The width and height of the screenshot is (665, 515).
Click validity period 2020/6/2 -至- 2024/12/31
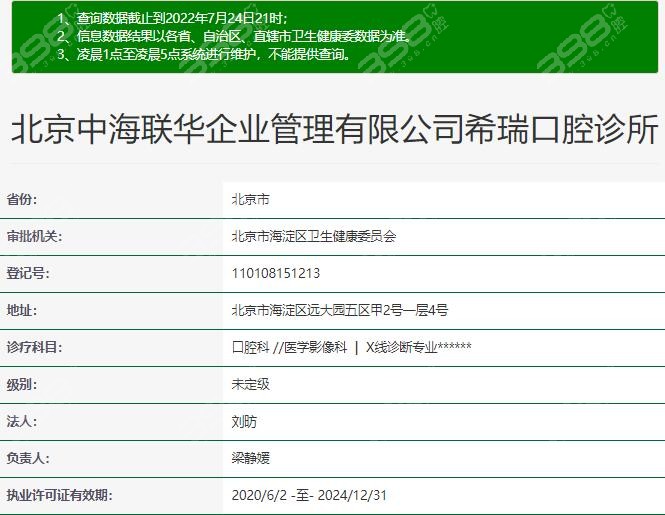coord(309,495)
